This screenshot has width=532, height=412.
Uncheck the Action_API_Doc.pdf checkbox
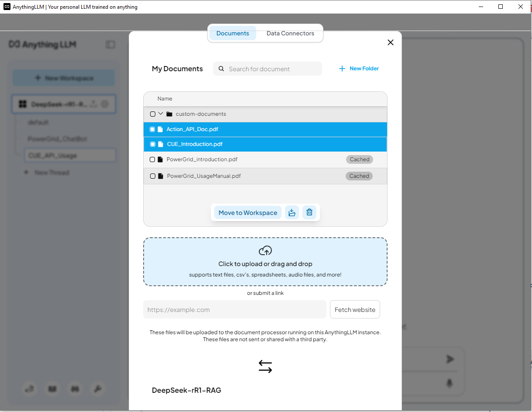(x=152, y=129)
